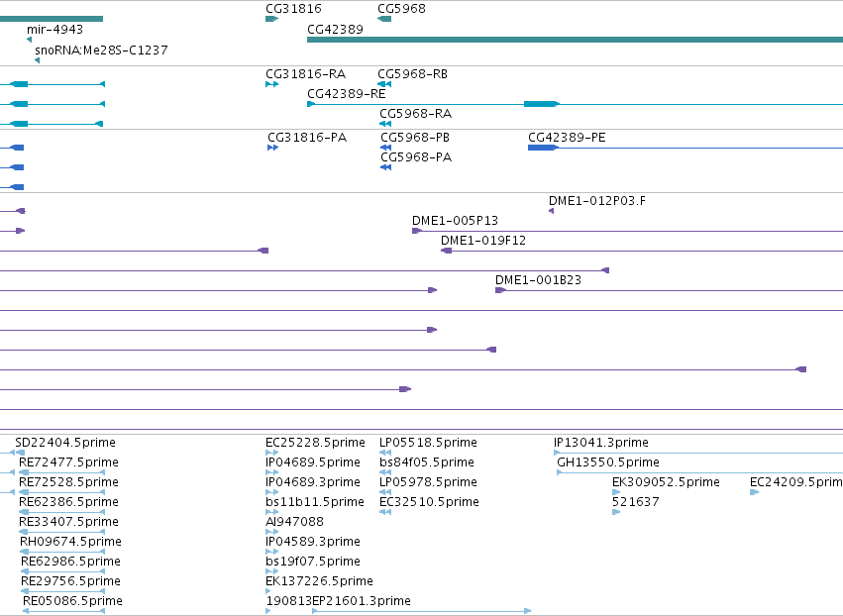Click the DME1-012P03.F arrow glyph

551,211
